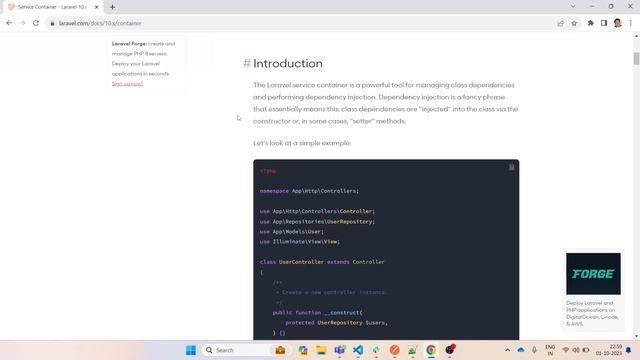Open the Windows Start menu
The height and width of the screenshot is (360, 640).
[191, 350]
